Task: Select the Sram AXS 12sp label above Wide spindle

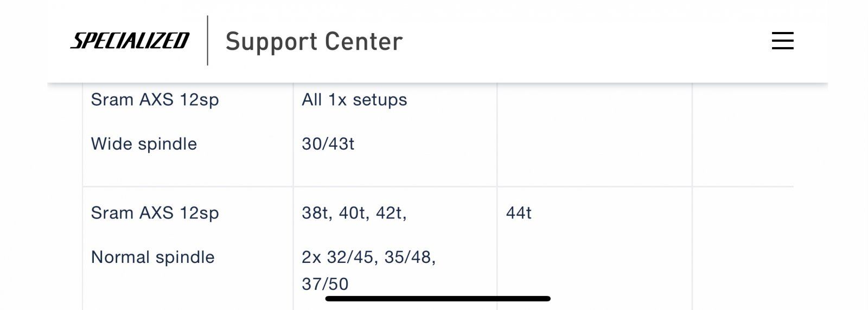Action: [155, 100]
